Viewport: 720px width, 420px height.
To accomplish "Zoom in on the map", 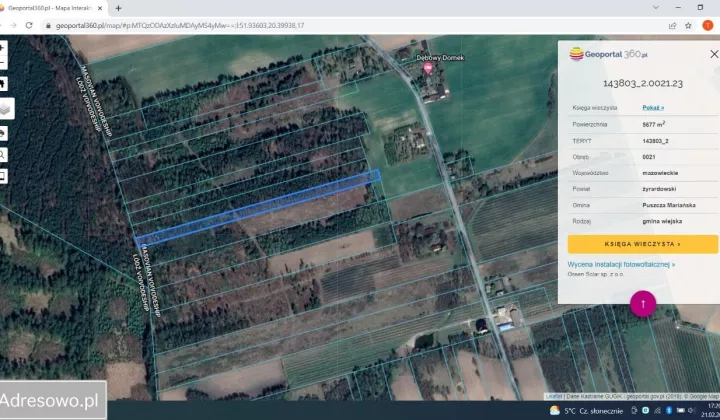I will coord(3,46).
